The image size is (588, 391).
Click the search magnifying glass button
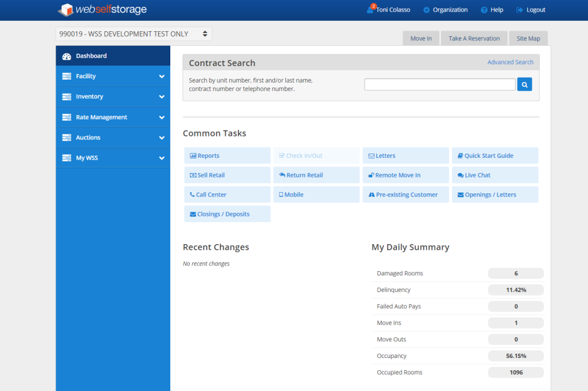(x=524, y=84)
